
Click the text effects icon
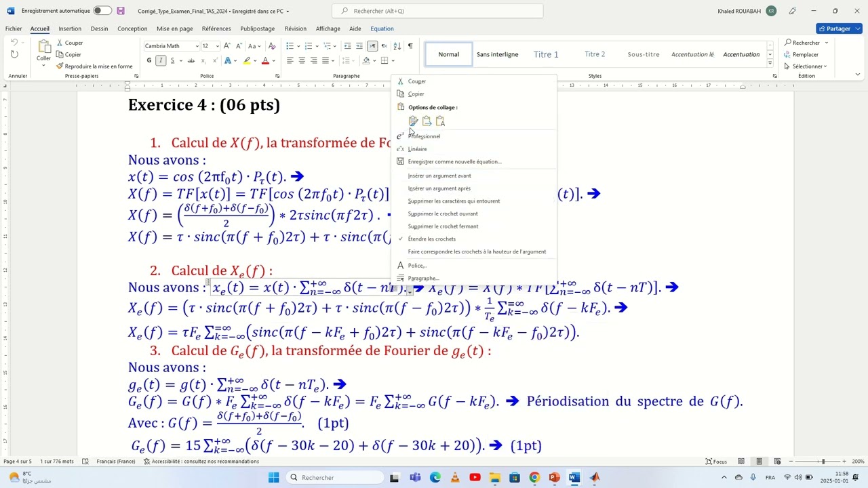click(x=228, y=60)
